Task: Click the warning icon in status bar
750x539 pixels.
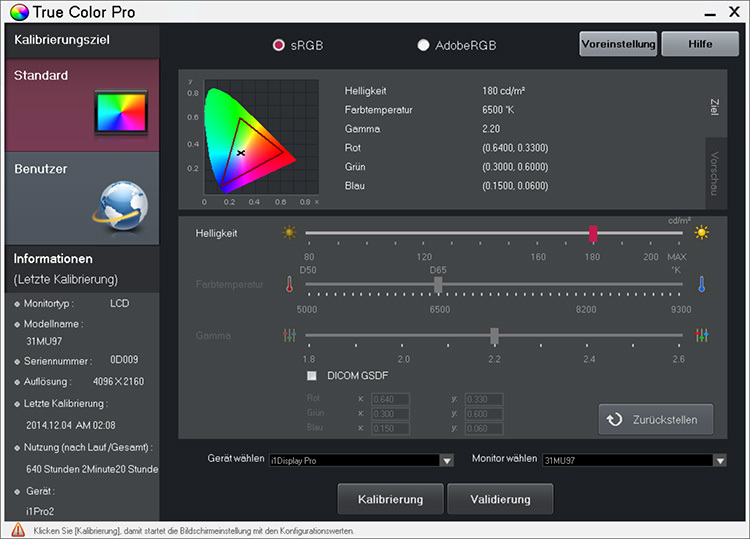Action: coord(18,530)
